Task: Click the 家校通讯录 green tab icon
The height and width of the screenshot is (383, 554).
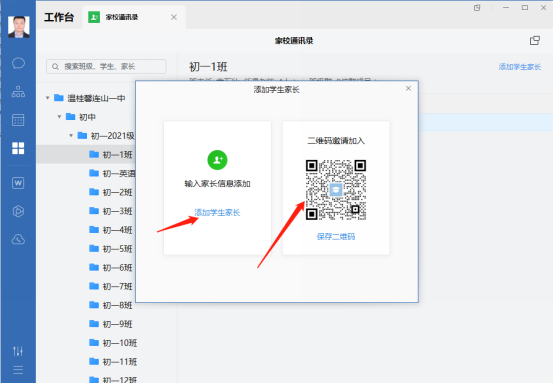Action: 94,17
